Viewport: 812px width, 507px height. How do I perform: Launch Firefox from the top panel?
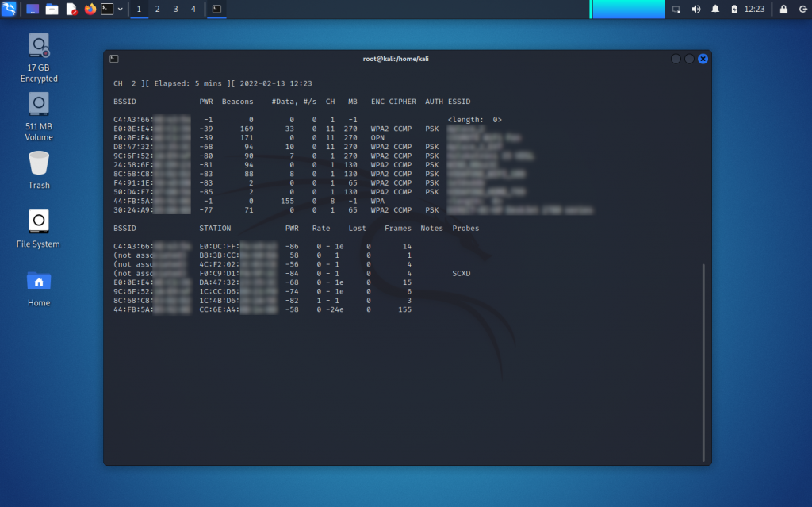click(90, 10)
